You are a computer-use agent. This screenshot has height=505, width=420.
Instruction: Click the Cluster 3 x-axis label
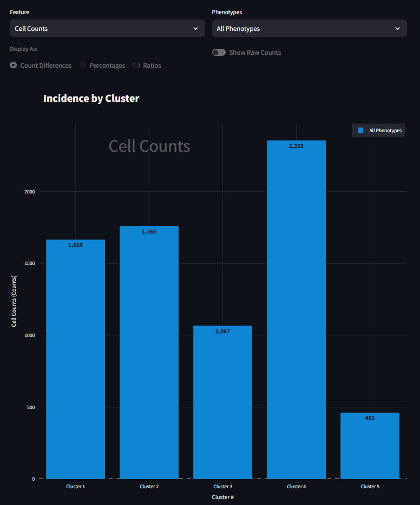click(x=222, y=487)
